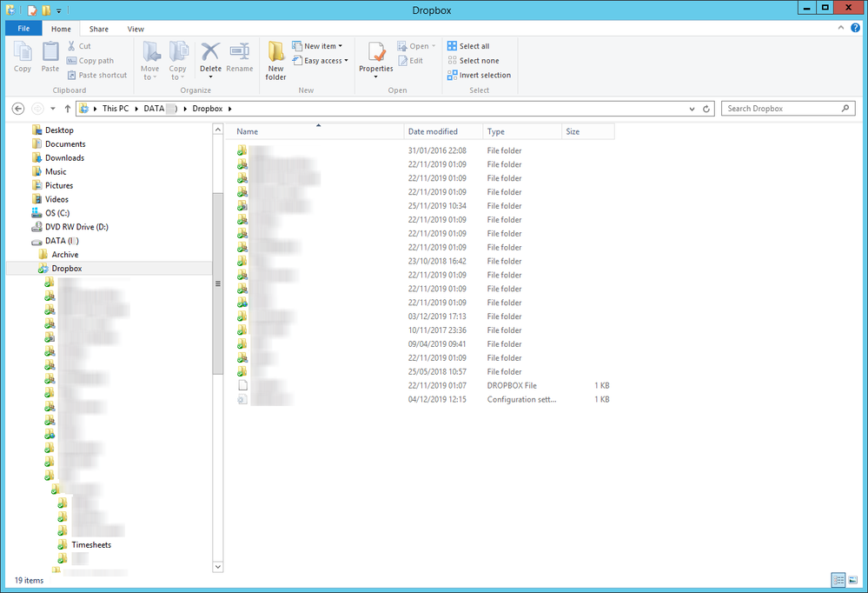Open the Move to dropdown
868x593 pixels.
[x=150, y=61]
